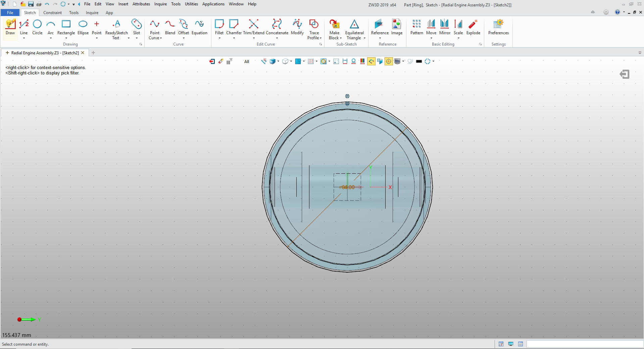Toggle the highlighted target crosshair toolbar button
Screen dimensions: 644x349
[389, 61]
